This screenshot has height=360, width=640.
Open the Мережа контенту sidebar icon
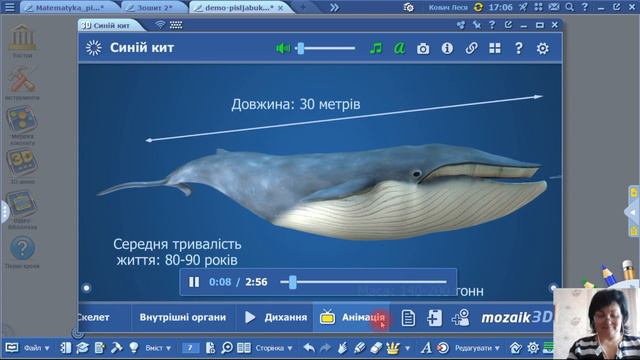click(x=22, y=124)
